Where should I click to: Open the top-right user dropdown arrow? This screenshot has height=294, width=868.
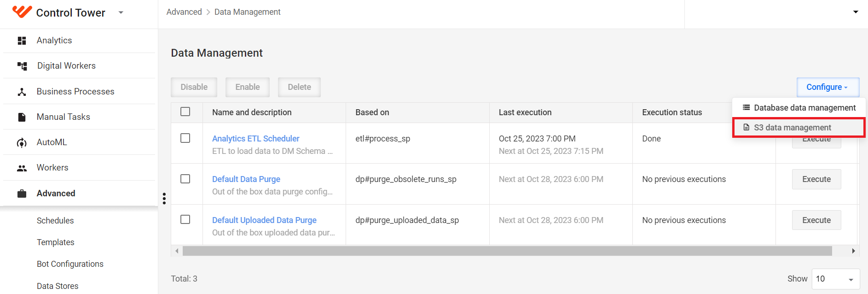point(856,12)
